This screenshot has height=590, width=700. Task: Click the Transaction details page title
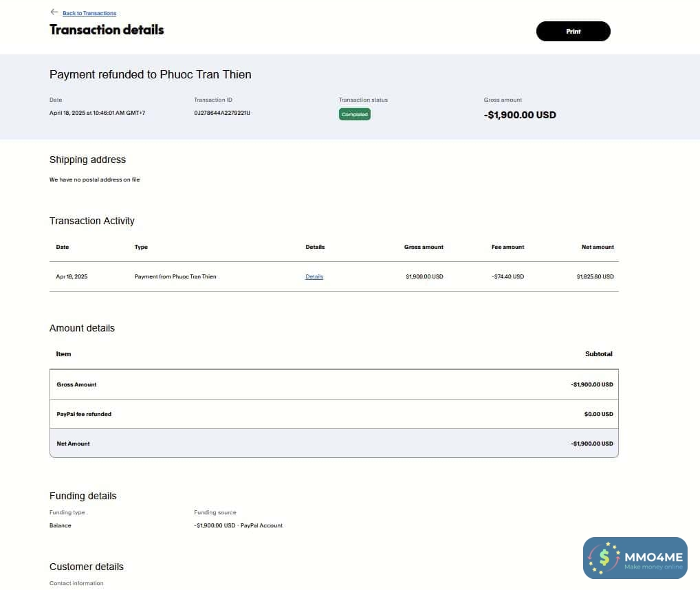[x=107, y=30]
